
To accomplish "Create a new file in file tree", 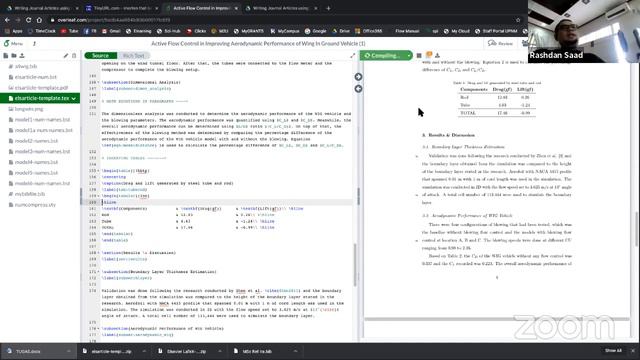I will click(x=6, y=55).
